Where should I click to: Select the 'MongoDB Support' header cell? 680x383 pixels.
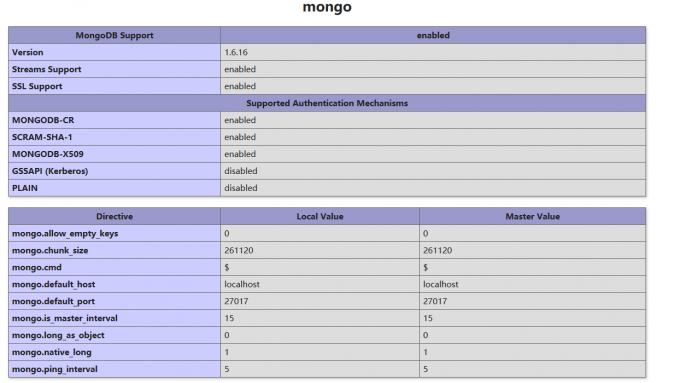click(114, 35)
